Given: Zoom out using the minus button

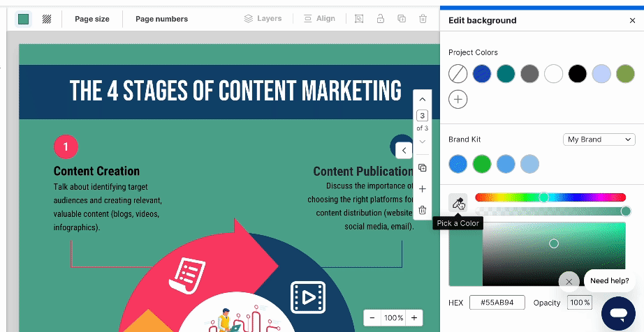Looking at the screenshot, I should [372, 318].
